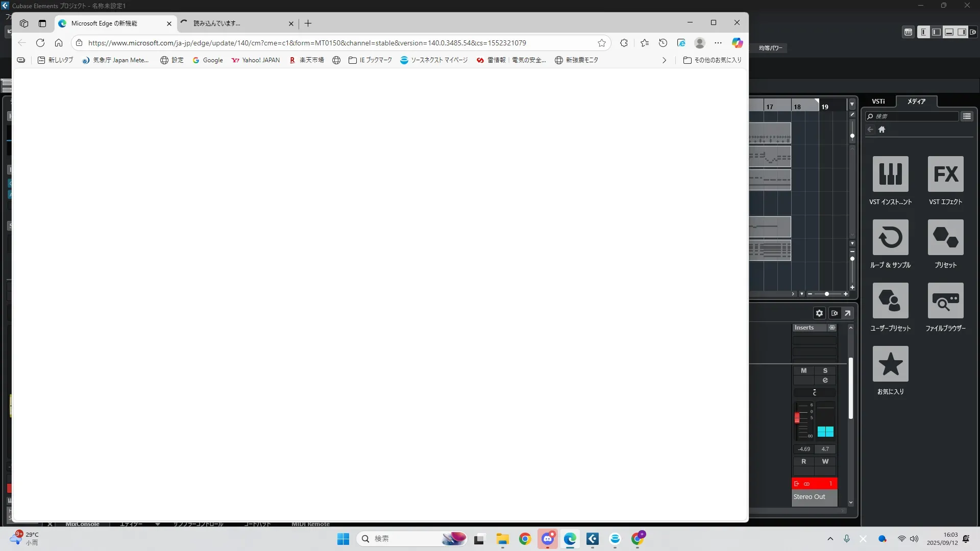Open その他のお気に入り bookmarks folder
This screenshot has height=551, width=980.
click(712, 60)
